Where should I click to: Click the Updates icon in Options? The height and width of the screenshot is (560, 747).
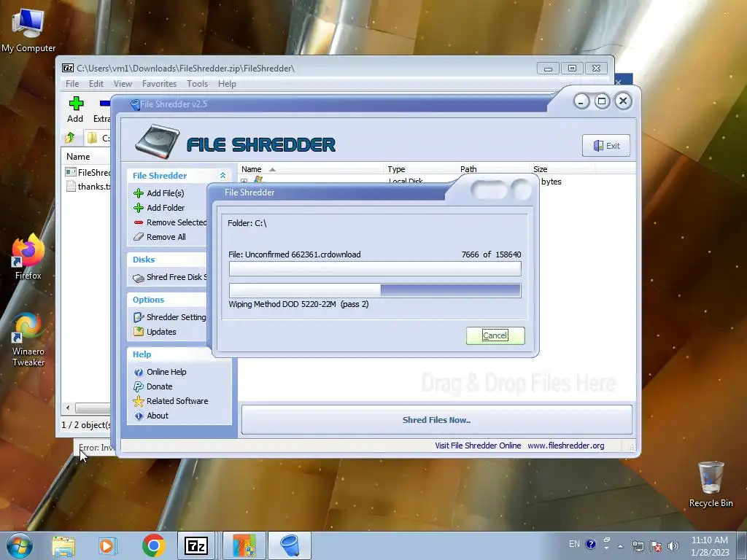(139, 332)
